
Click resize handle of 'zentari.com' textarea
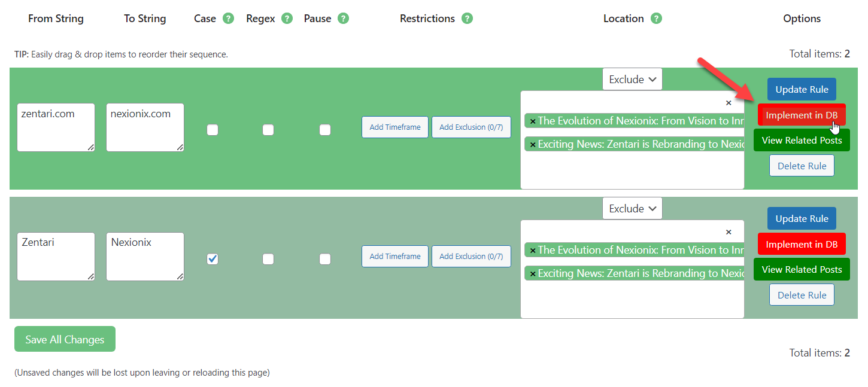tap(91, 148)
